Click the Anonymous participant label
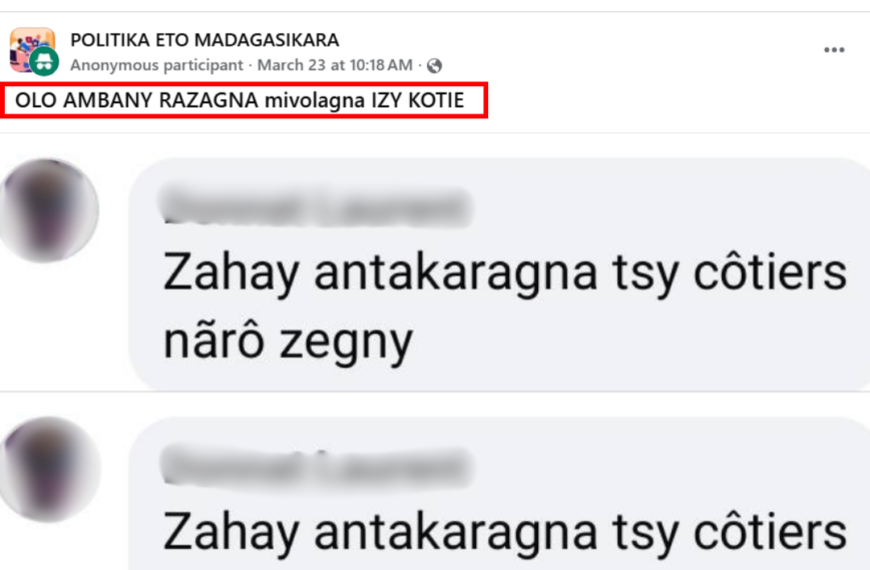The image size is (870, 570). point(156,65)
